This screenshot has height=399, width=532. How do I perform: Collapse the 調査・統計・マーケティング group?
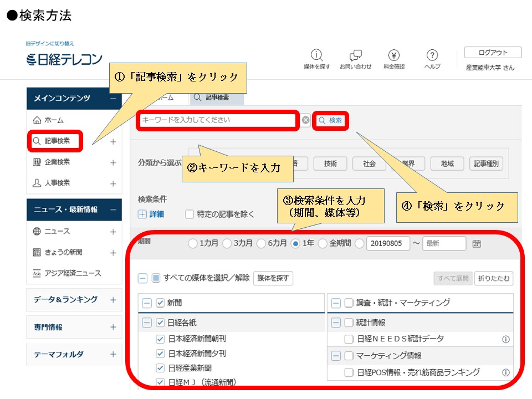[336, 303]
